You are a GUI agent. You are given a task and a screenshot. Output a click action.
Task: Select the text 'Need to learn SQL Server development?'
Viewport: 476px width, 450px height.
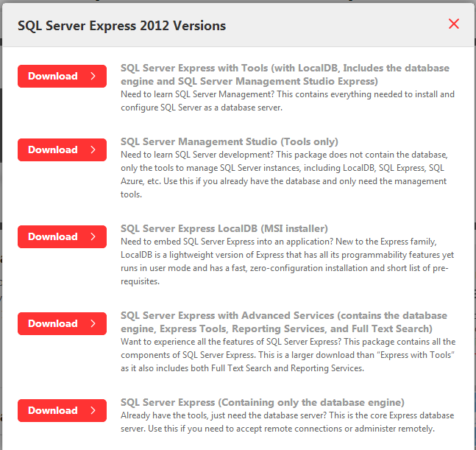point(197,155)
